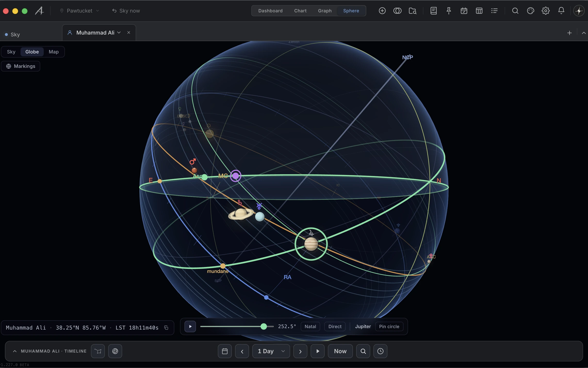The image size is (588, 368).
Task: Switch to the Dashboard tab
Action: pos(270,11)
